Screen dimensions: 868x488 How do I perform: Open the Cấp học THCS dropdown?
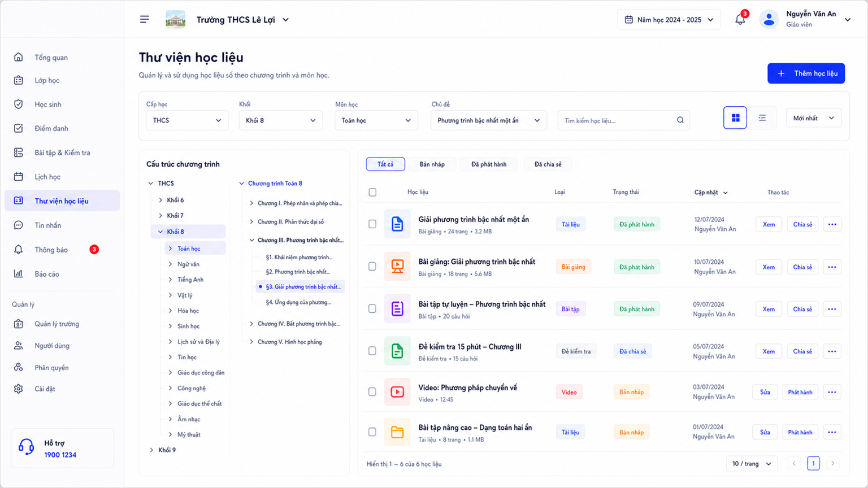coord(187,120)
